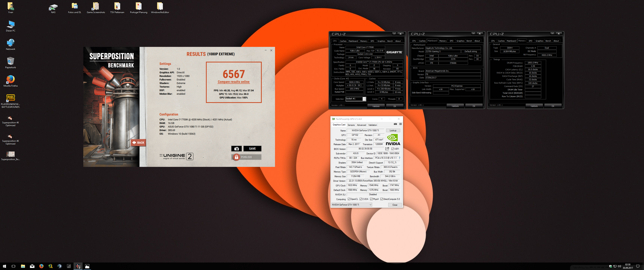
Task: Open the Netzwerk desktop icon
Action: (10, 45)
